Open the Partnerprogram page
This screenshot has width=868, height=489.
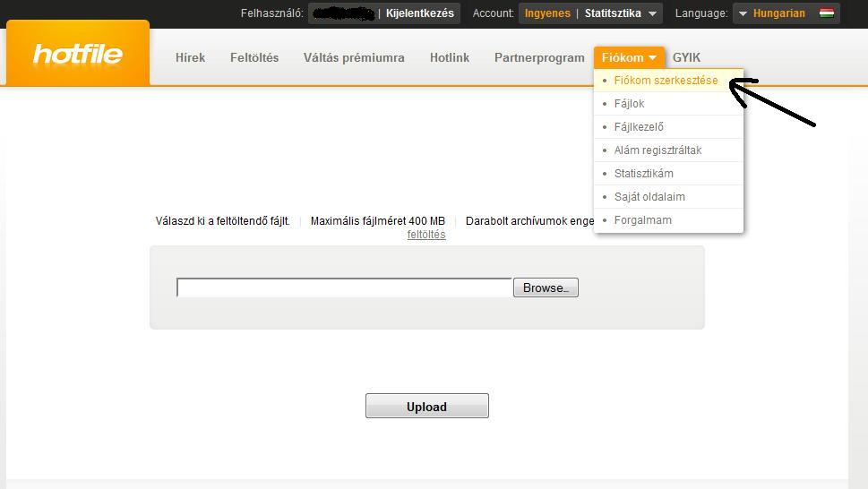539,57
